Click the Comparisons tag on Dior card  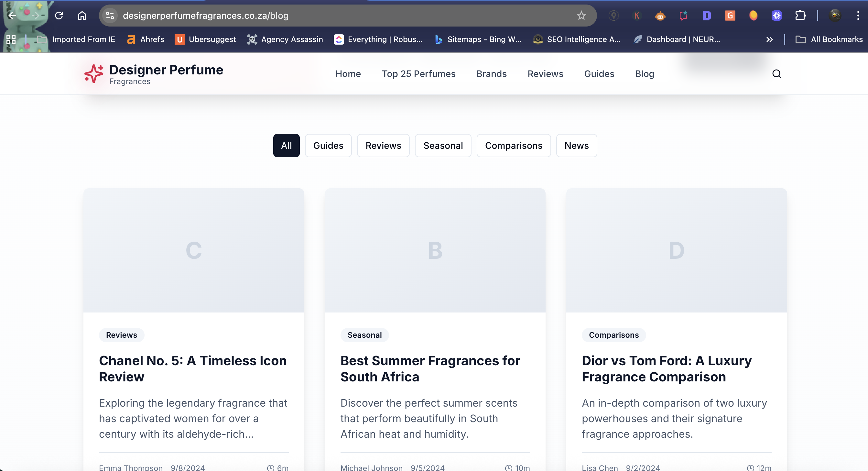pos(613,335)
